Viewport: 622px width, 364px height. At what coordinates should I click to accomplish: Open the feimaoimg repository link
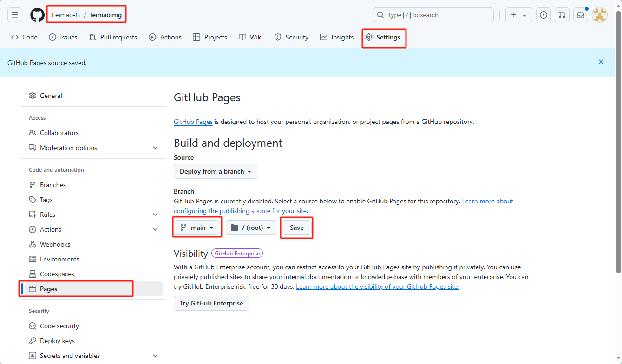[x=106, y=15]
